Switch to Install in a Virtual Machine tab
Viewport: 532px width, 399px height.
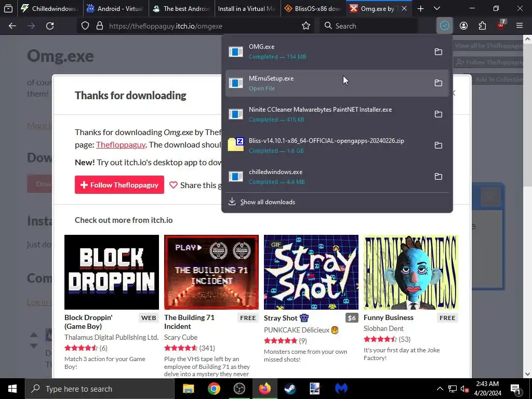(248, 9)
